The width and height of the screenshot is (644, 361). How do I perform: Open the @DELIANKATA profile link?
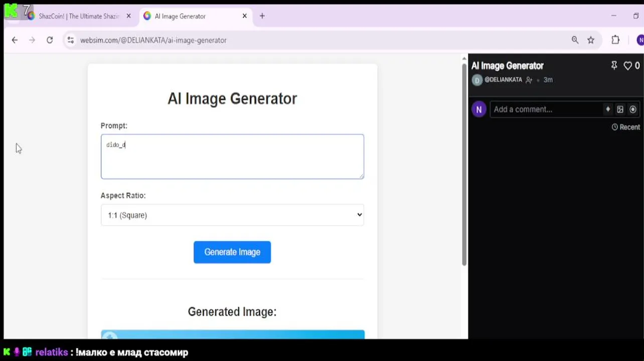coord(503,80)
